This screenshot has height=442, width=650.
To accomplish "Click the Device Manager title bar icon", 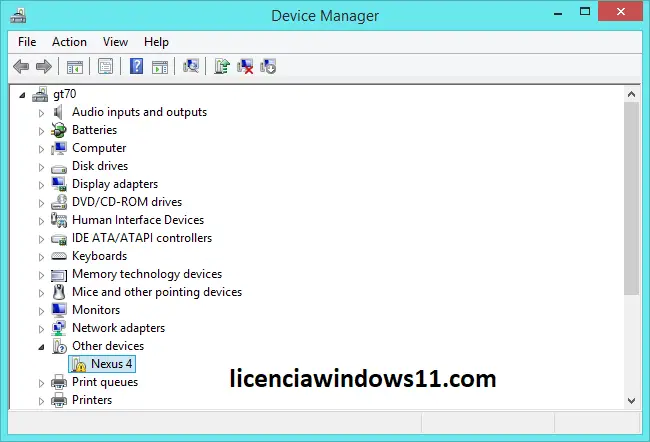I will [18, 16].
